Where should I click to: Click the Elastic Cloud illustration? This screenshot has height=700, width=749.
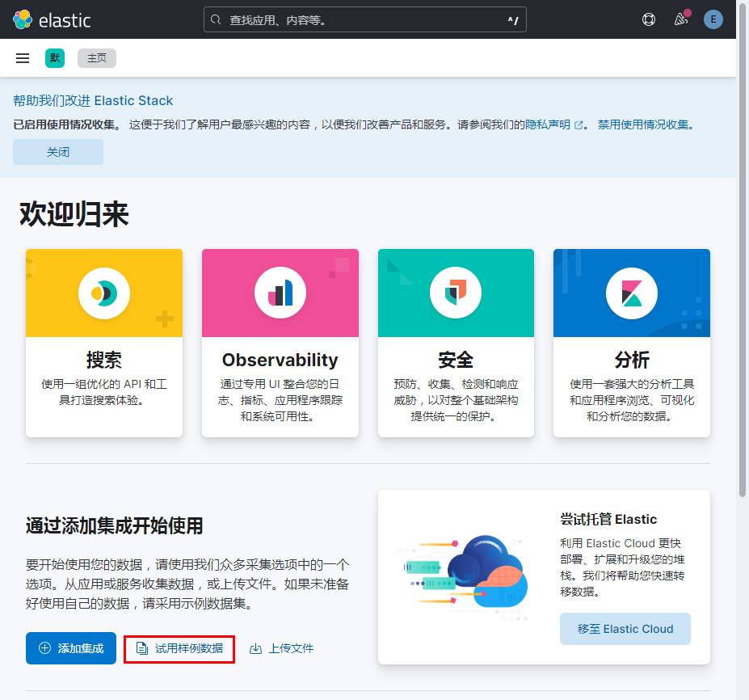click(x=464, y=578)
